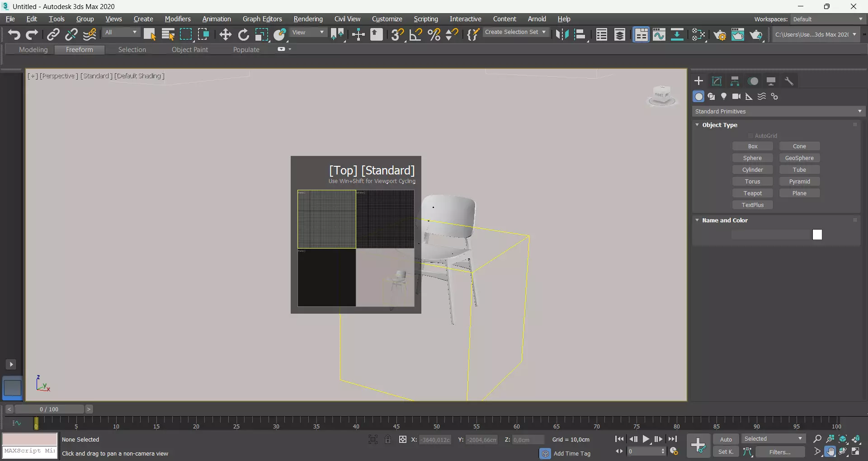Toggle the Selection Lock padlock
The height and width of the screenshot is (461, 868).
[x=388, y=439]
